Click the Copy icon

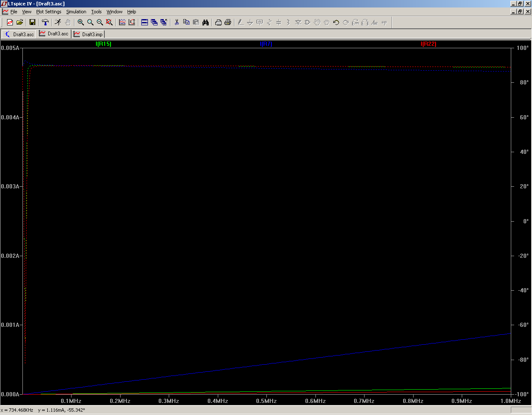pos(186,22)
